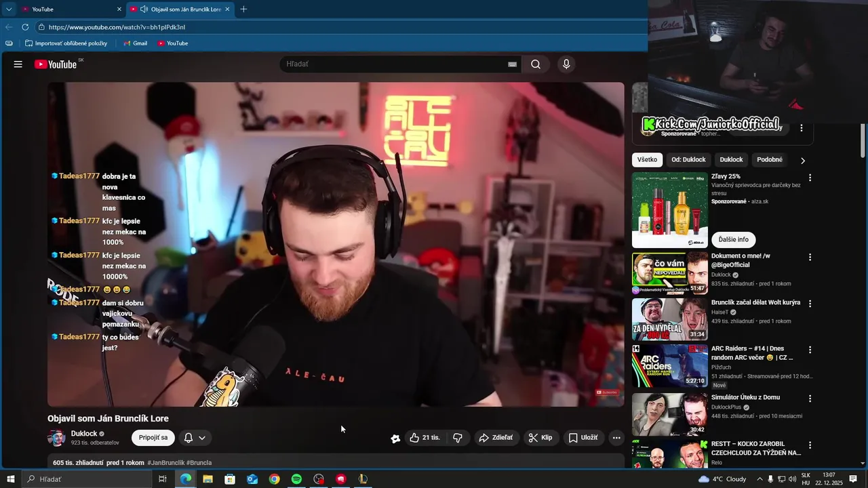Viewport: 868px width, 488px height.
Task: Open the YouTube bookmark in favorites bar
Action: tap(172, 43)
